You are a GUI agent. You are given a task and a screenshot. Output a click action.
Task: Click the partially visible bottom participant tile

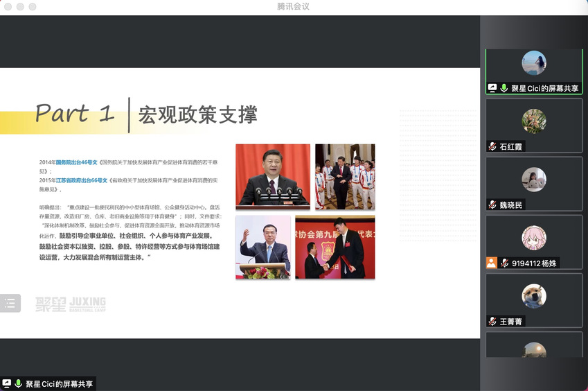pos(534,345)
